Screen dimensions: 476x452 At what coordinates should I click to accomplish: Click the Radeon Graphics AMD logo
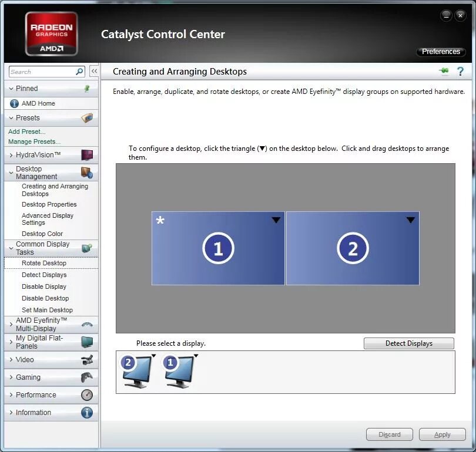(x=51, y=34)
